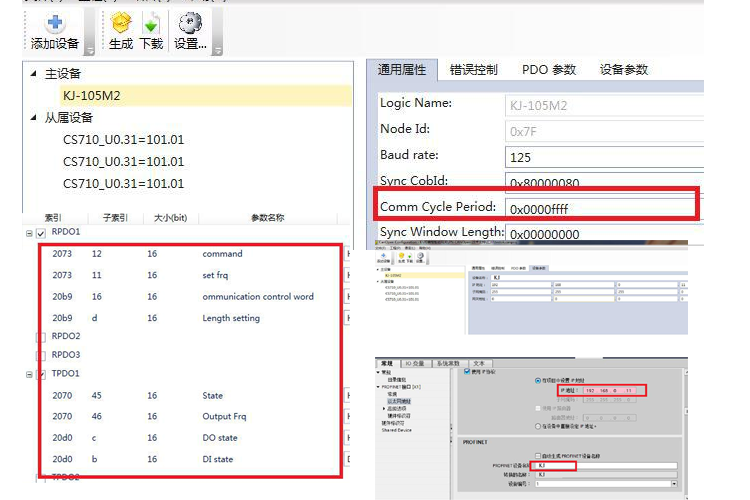This screenshot has width=750, height=500.
Task: Click the Comm Cycle Period input field
Action: [x=600, y=209]
